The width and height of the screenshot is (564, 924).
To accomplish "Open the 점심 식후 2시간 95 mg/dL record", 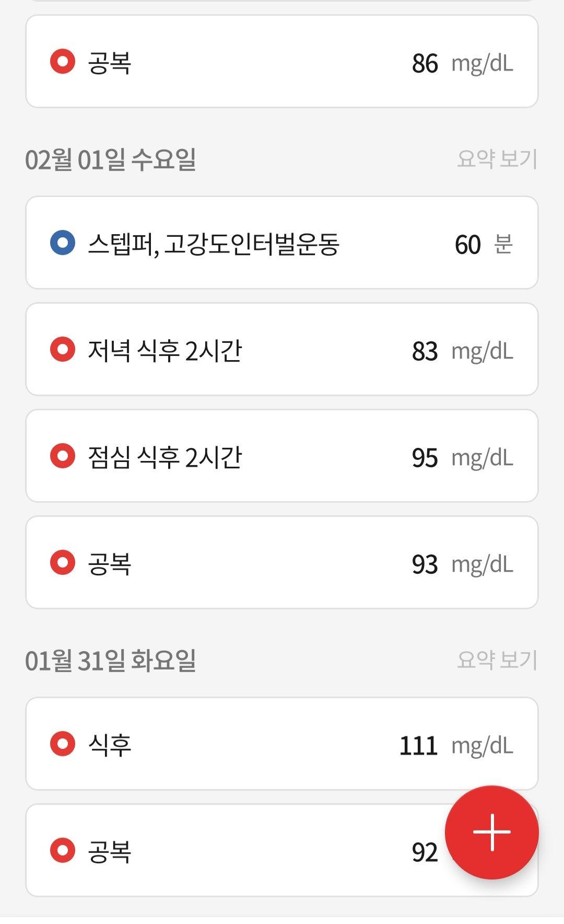I will (x=282, y=456).
